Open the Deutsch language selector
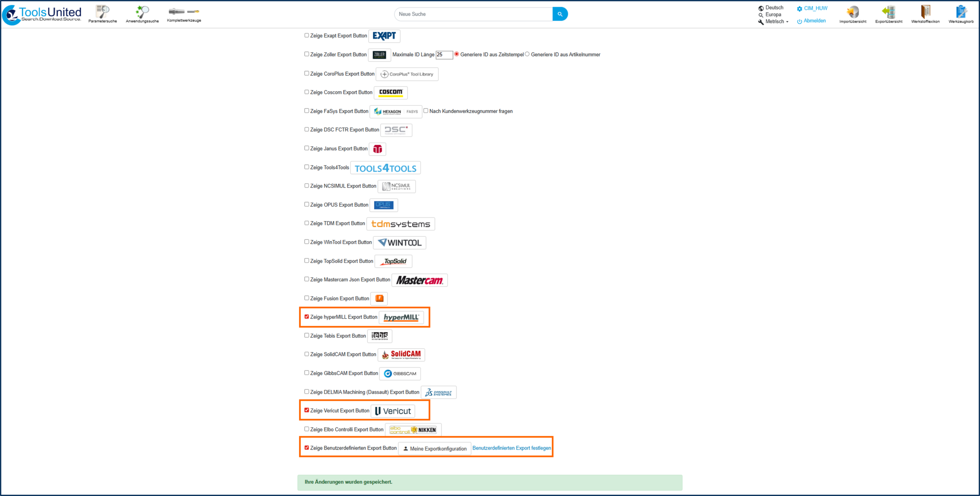The height and width of the screenshot is (496, 980). point(771,8)
